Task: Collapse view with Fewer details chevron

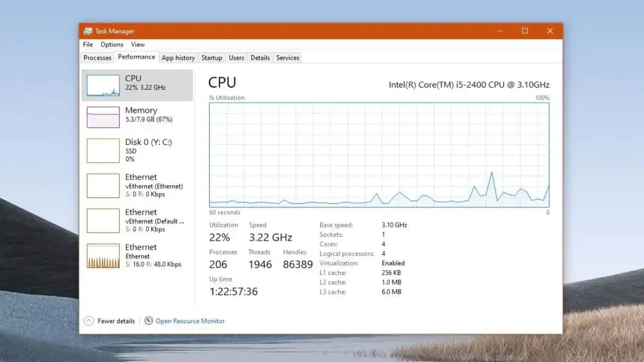Action: (89, 321)
